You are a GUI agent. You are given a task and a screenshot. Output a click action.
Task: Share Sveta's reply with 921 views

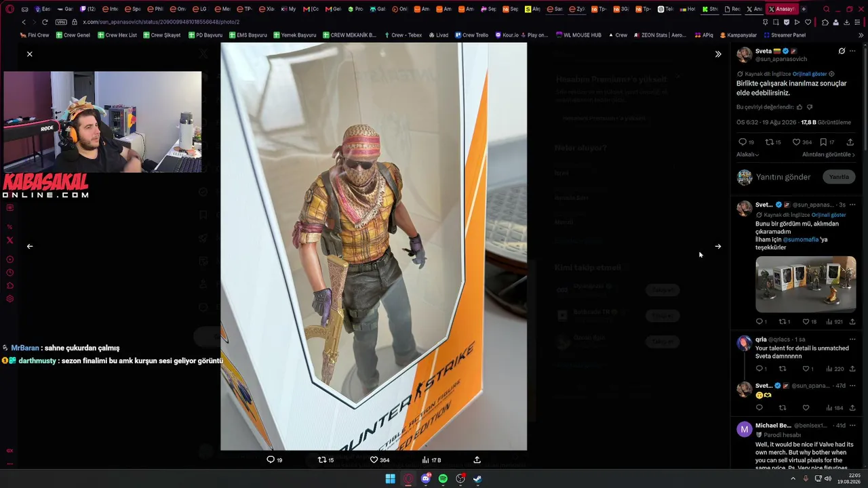pyautogui.click(x=852, y=322)
